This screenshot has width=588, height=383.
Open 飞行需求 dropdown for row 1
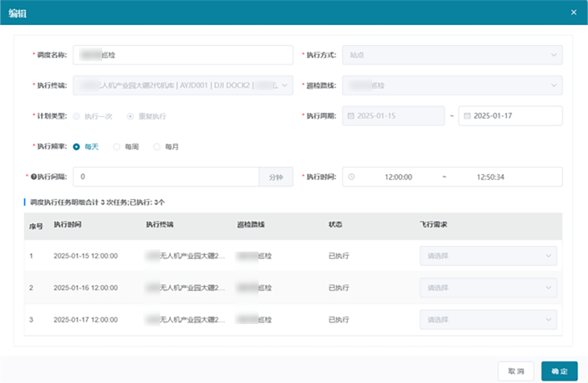[488, 256]
